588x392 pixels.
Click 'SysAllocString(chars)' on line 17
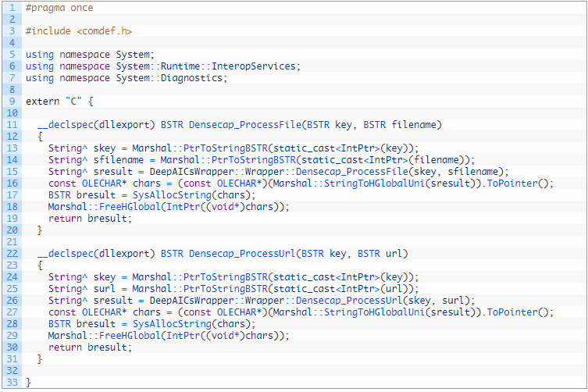coord(192,195)
